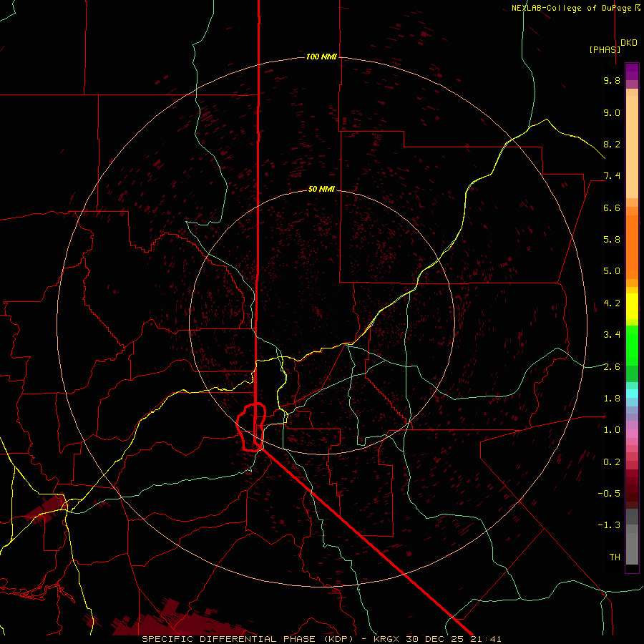Click the '8.2' value on the color scale

click(x=612, y=144)
